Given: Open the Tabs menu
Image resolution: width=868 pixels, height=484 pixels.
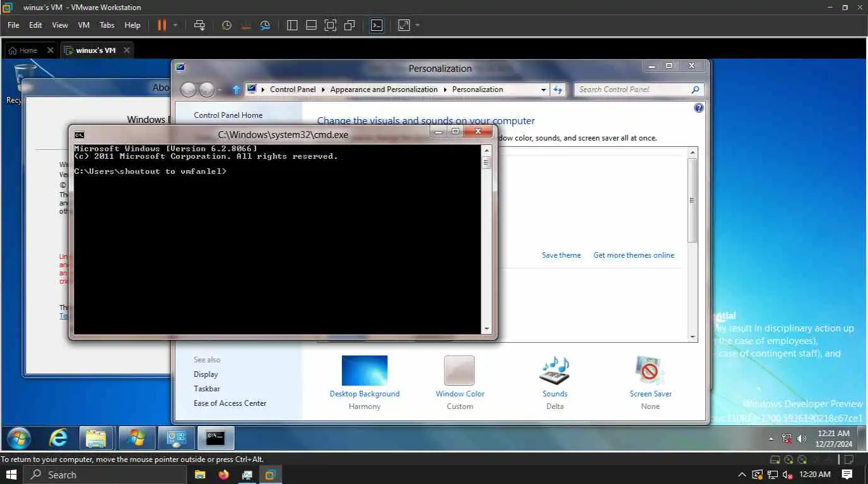Looking at the screenshot, I should point(107,25).
